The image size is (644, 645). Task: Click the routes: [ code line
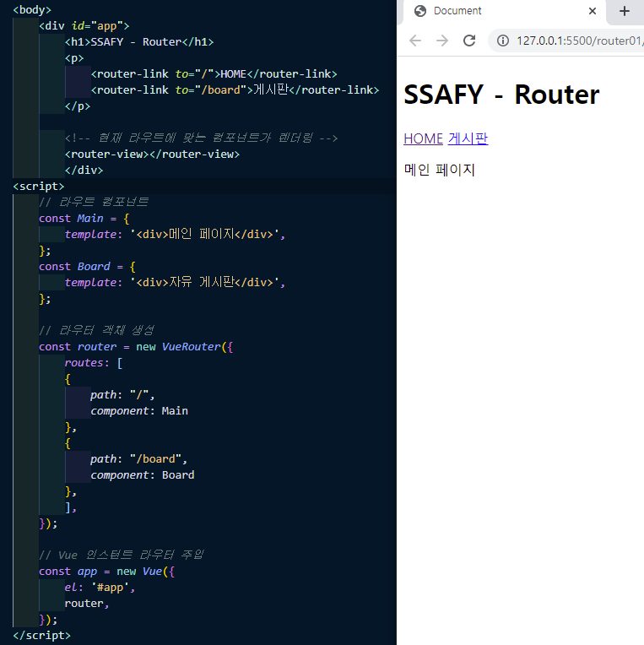point(94,363)
